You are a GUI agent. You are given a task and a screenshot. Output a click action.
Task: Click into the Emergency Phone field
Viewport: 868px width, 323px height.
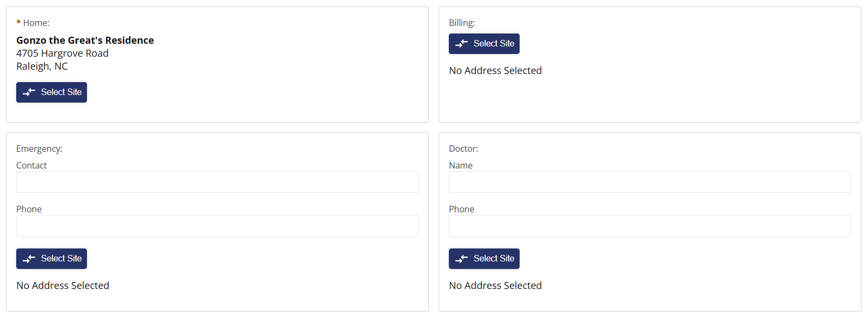pyautogui.click(x=217, y=226)
